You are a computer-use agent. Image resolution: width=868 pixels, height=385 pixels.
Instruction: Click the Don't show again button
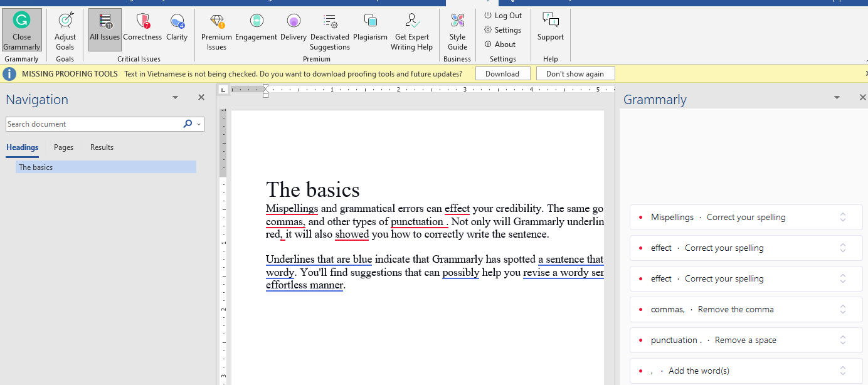[575, 74]
